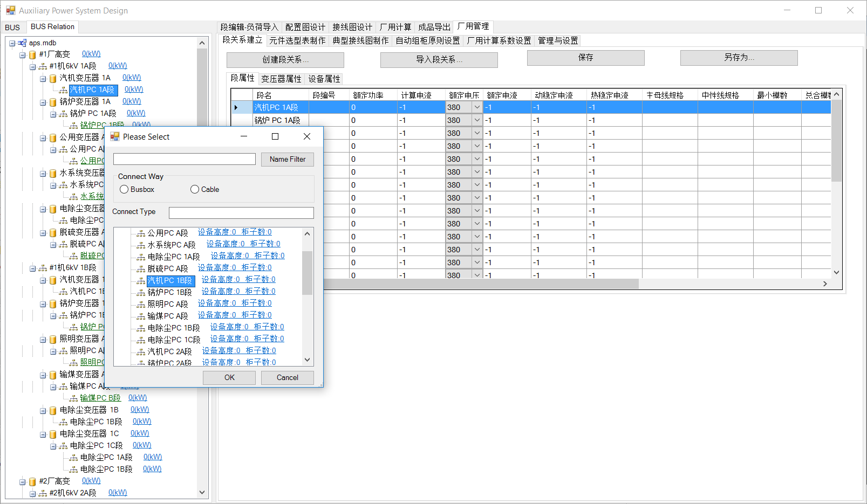Click the 创建段关系 button
The height and width of the screenshot is (504, 867).
tap(285, 60)
